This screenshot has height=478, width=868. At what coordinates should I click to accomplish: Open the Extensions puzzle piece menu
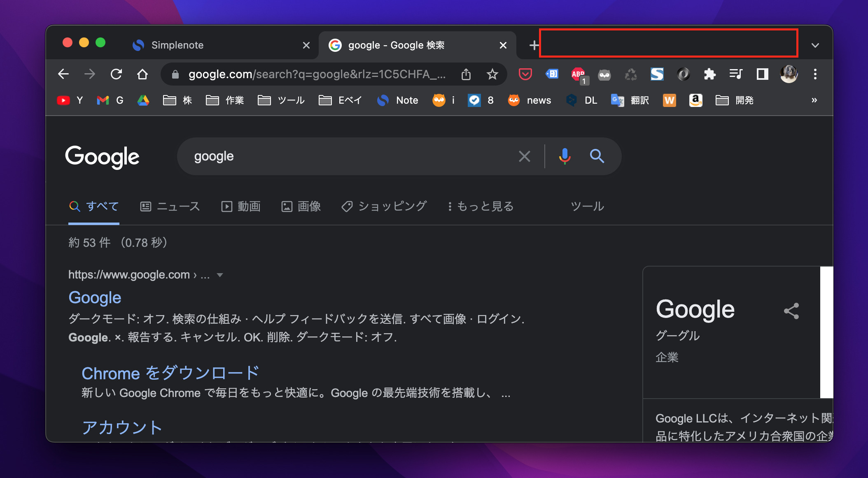click(709, 74)
